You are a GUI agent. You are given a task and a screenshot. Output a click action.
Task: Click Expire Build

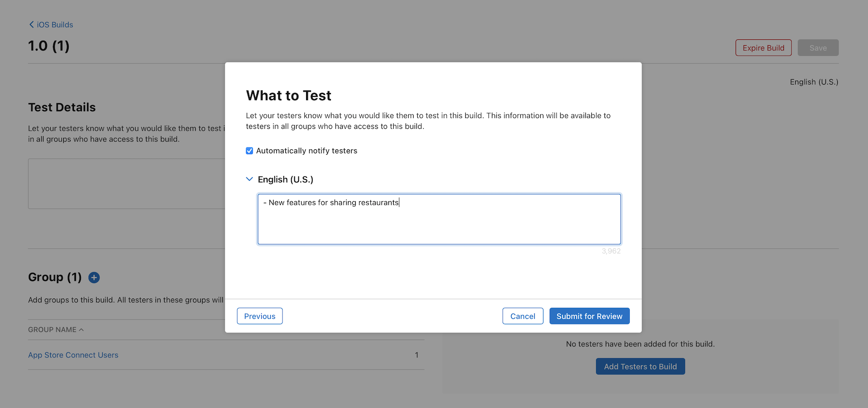(763, 47)
